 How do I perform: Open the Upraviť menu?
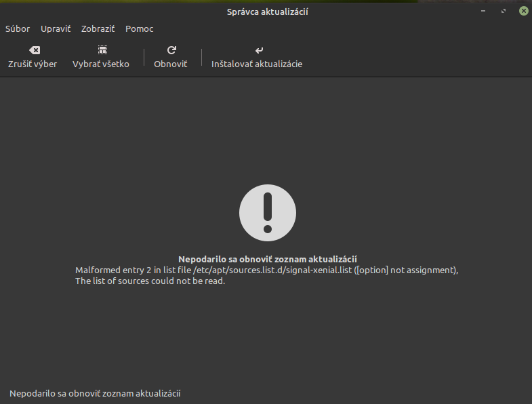(x=56, y=29)
